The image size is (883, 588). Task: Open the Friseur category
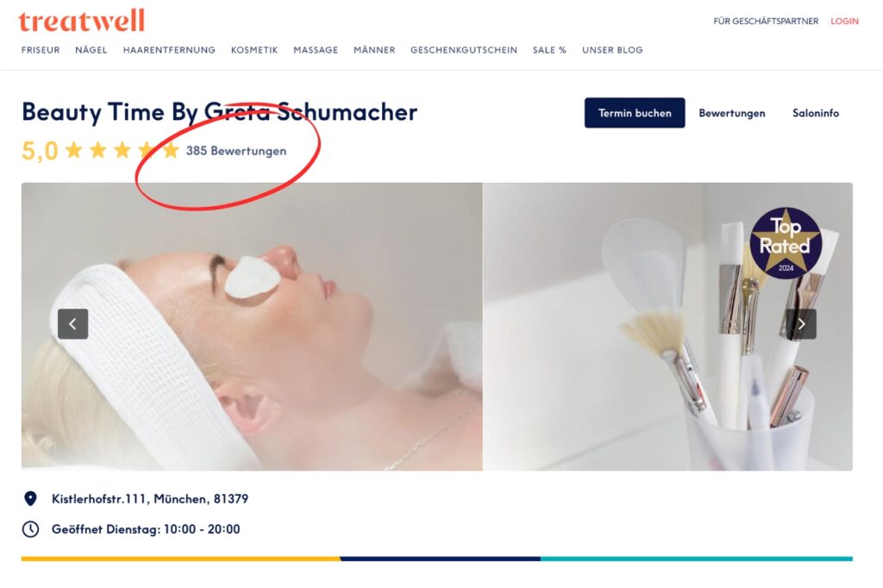pos(41,50)
